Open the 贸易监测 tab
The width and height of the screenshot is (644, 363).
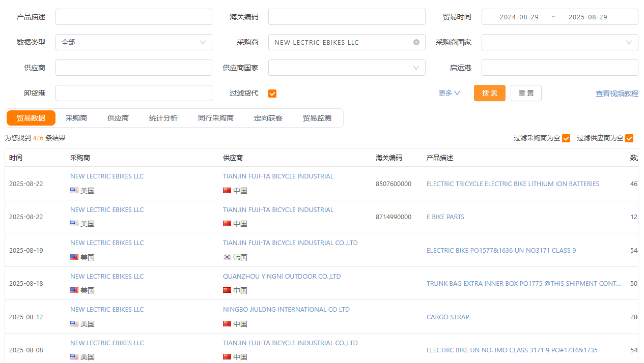(x=317, y=118)
